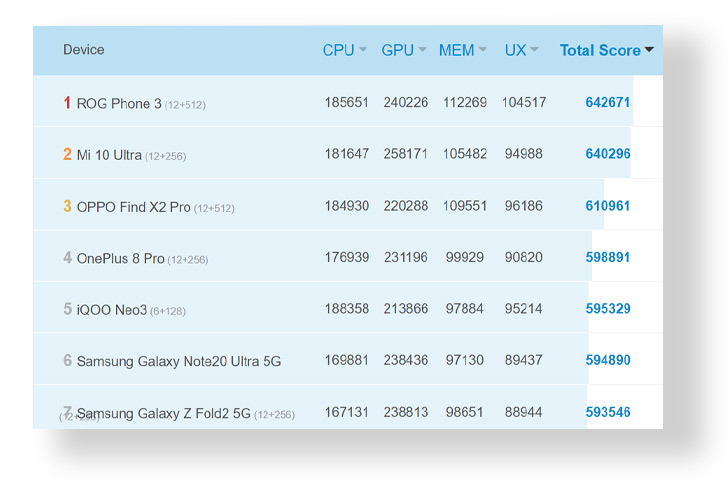This screenshot has height=494, width=728.
Task: Click the Total Score sort arrow
Action: point(649,50)
